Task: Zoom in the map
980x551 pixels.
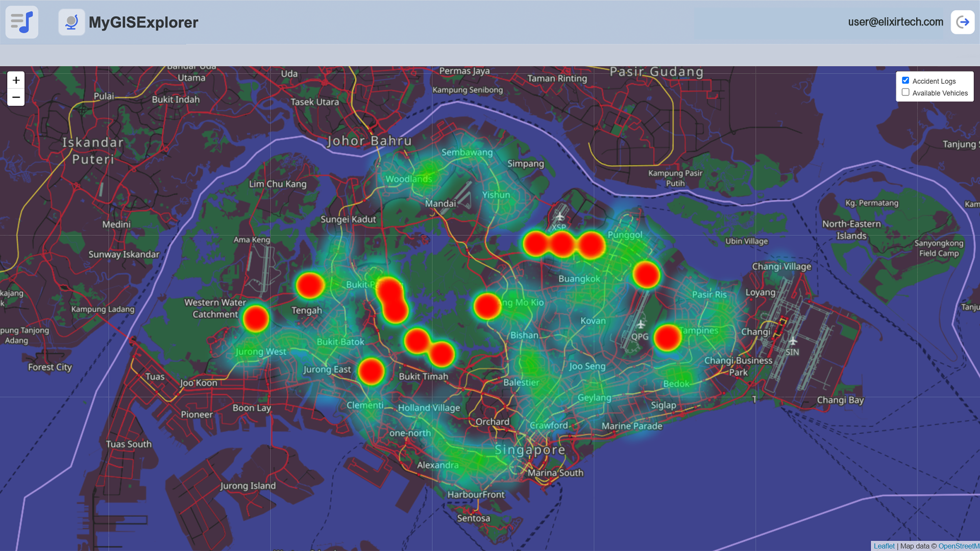Action: click(16, 80)
